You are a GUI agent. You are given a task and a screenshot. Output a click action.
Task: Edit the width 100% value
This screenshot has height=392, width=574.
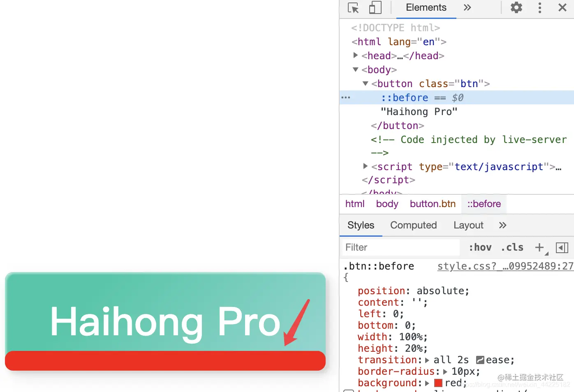click(411, 337)
